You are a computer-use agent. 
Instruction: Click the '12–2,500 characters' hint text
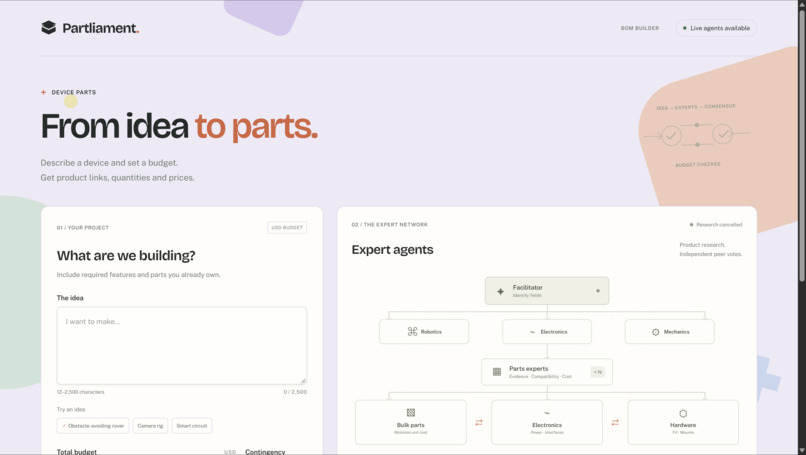pos(80,392)
